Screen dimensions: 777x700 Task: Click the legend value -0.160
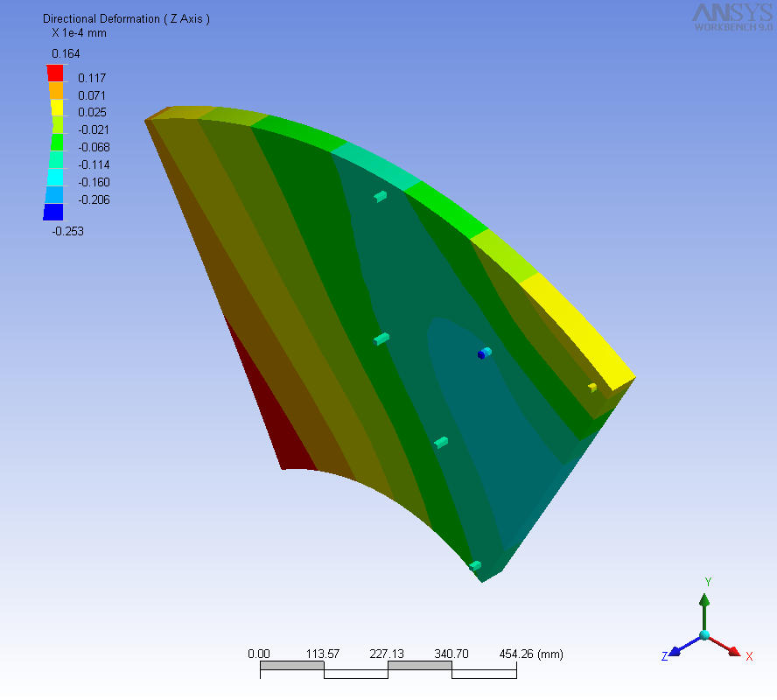tap(94, 182)
